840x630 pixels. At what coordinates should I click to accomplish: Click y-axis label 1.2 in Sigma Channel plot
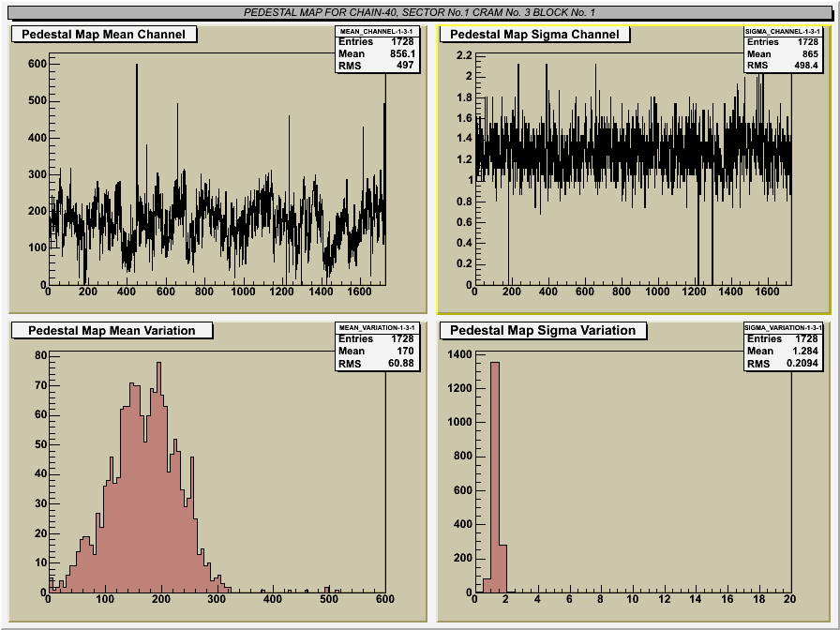[x=464, y=159]
